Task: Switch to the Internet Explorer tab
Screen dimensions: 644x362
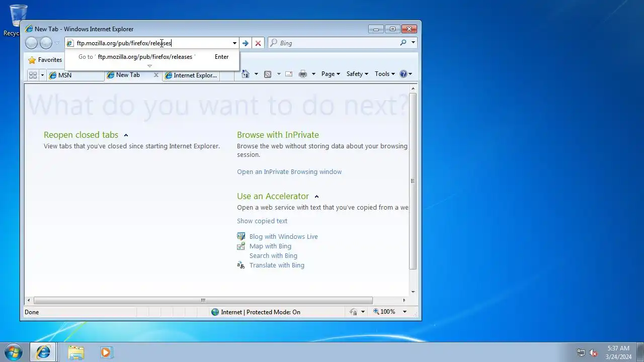Action: point(191,75)
